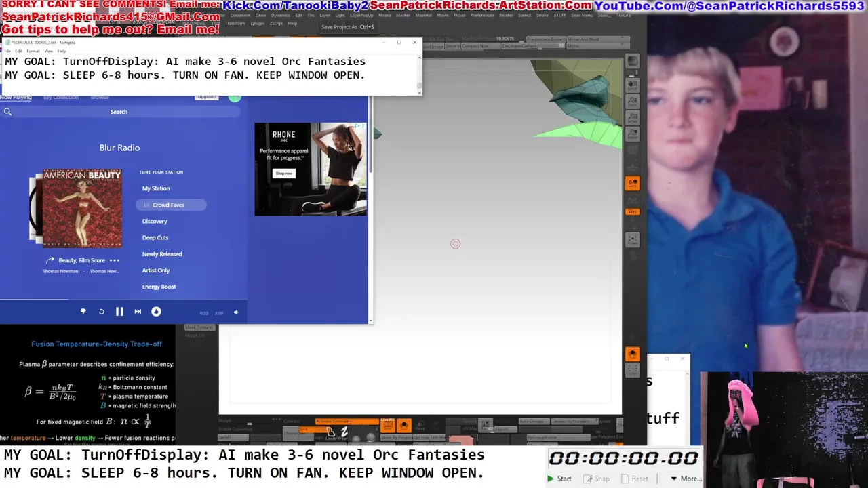The width and height of the screenshot is (868, 488).
Task: Select Artist Only tuning mode
Action: [156, 270]
